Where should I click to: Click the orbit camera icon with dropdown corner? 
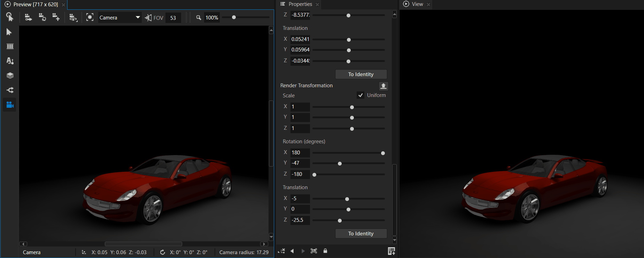click(73, 17)
